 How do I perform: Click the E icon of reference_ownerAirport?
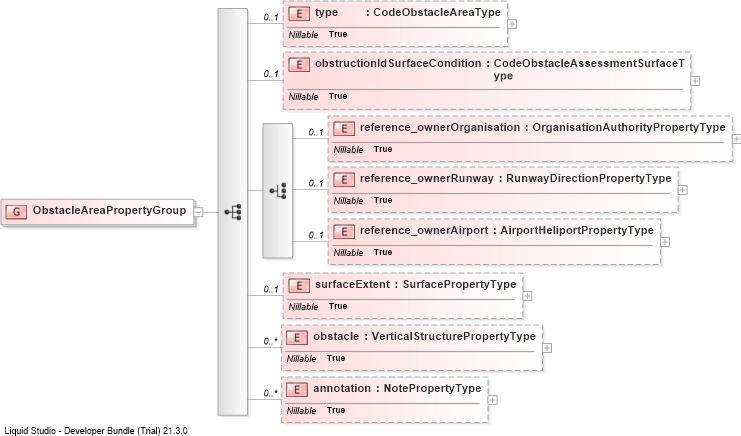(344, 231)
